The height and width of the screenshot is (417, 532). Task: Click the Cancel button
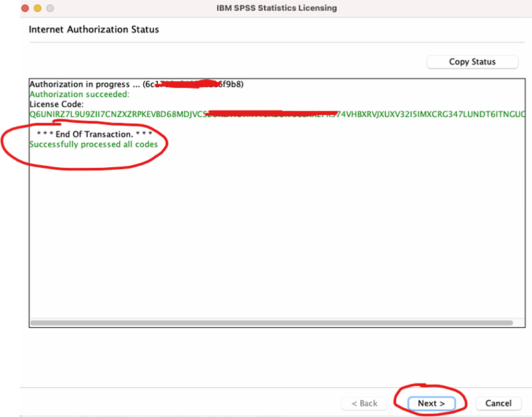coord(498,403)
